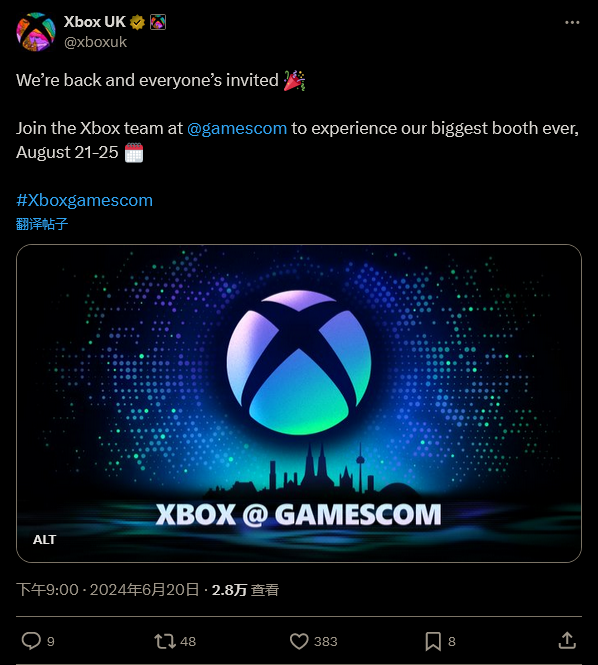Like the post with heart icon
Image resolution: width=598 pixels, height=665 pixels.
coord(299,641)
